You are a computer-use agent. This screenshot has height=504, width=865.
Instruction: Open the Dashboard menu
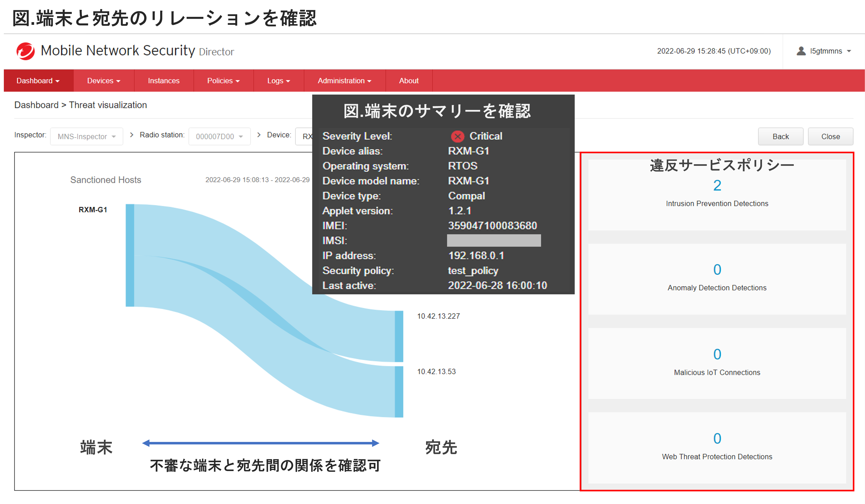tap(38, 81)
